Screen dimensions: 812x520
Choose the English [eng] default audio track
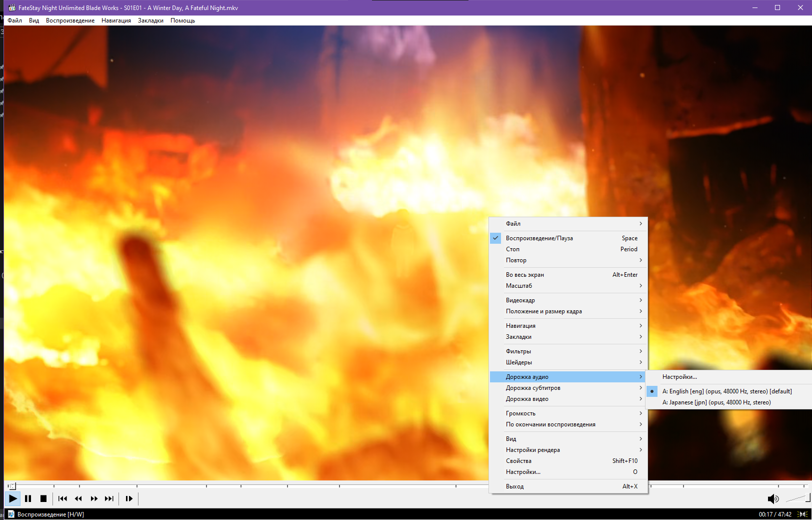[x=726, y=391]
